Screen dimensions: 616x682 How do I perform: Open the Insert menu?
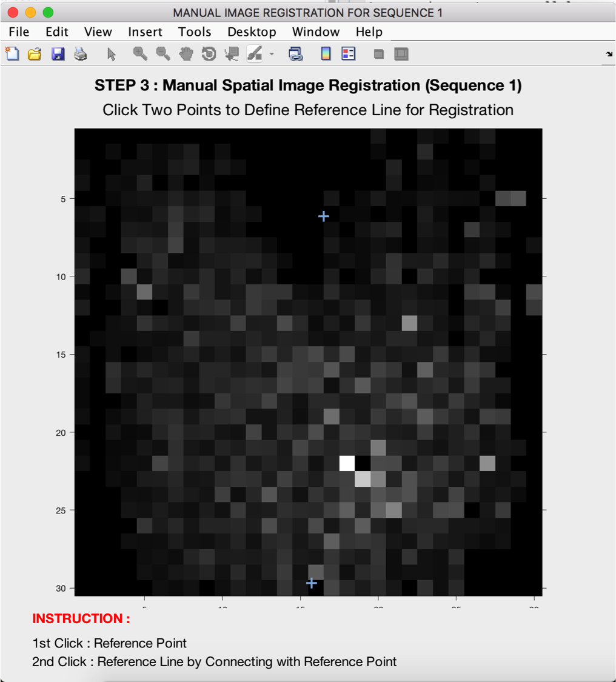tap(145, 32)
